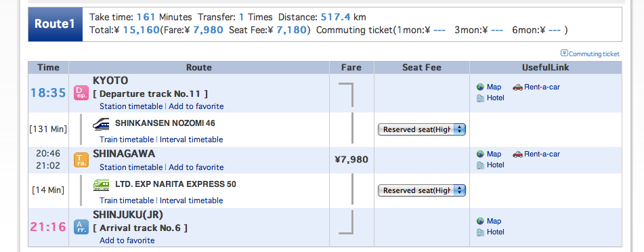Click the Route1 header label

click(x=55, y=24)
